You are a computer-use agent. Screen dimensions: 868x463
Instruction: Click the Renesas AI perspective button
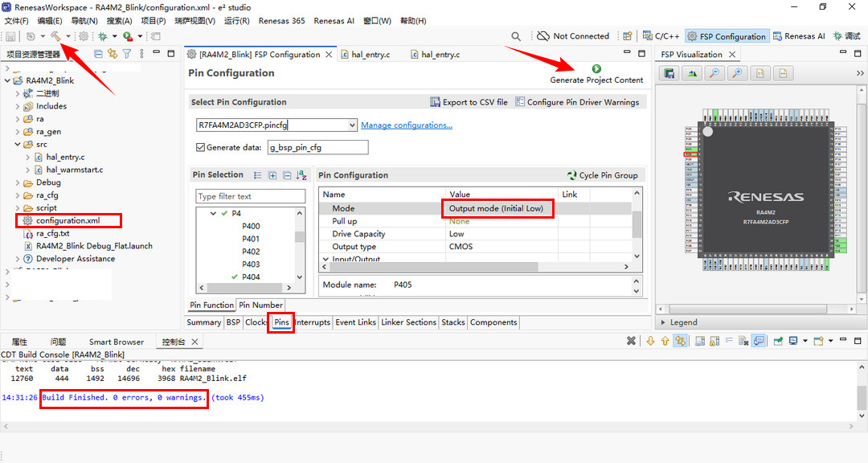coord(799,36)
